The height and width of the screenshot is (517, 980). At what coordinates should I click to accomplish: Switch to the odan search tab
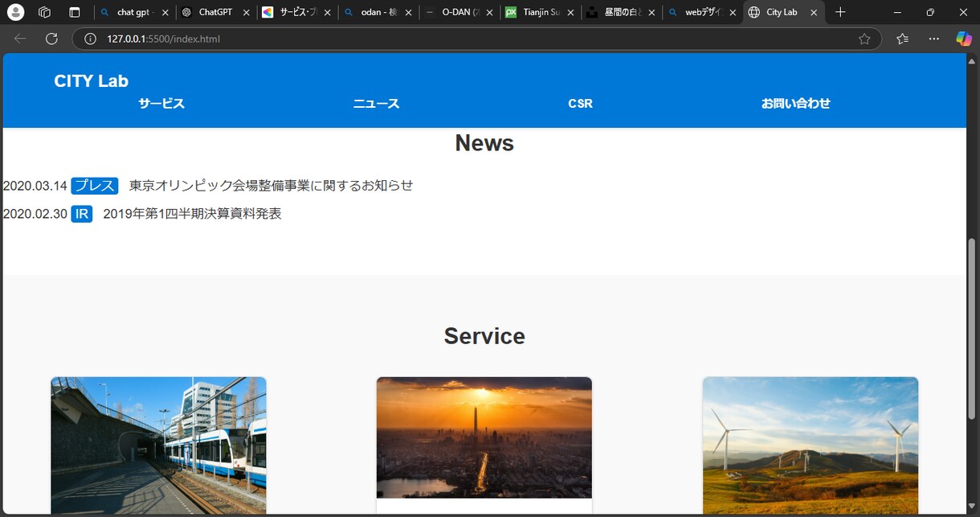(378, 12)
